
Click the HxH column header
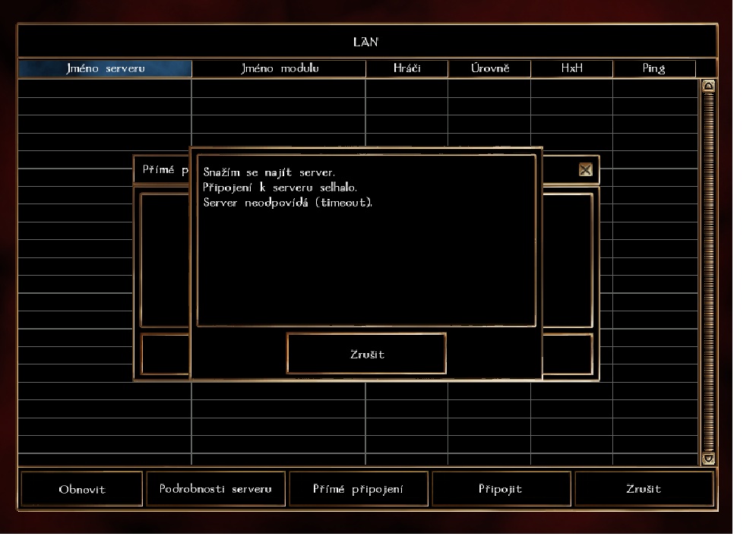571,69
